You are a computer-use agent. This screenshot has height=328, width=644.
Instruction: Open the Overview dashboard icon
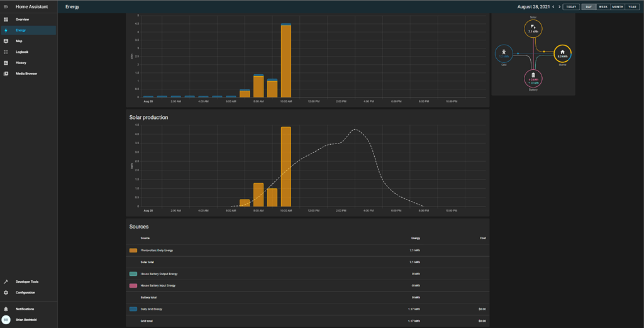pyautogui.click(x=6, y=20)
